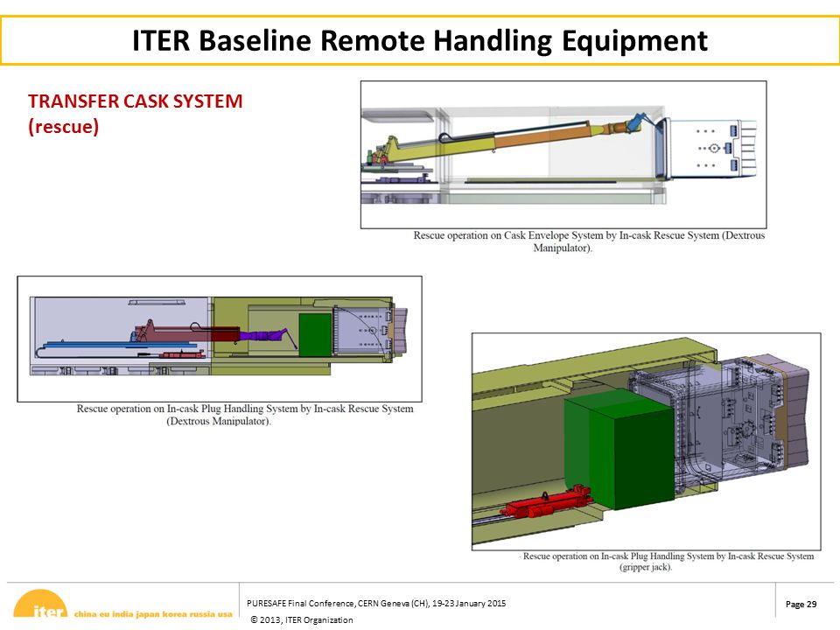Open the side-view In-cask Plug Handling diagram
Screen dimensions: 840x630
(220, 339)
